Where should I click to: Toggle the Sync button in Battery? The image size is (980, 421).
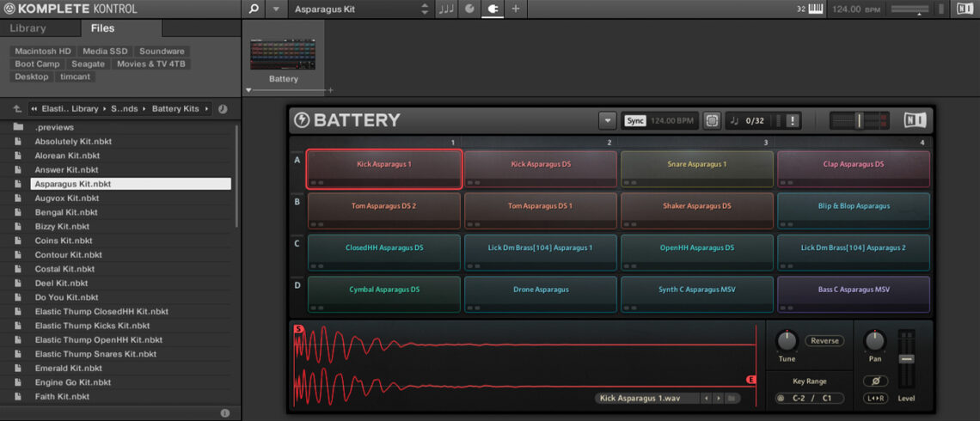point(635,120)
